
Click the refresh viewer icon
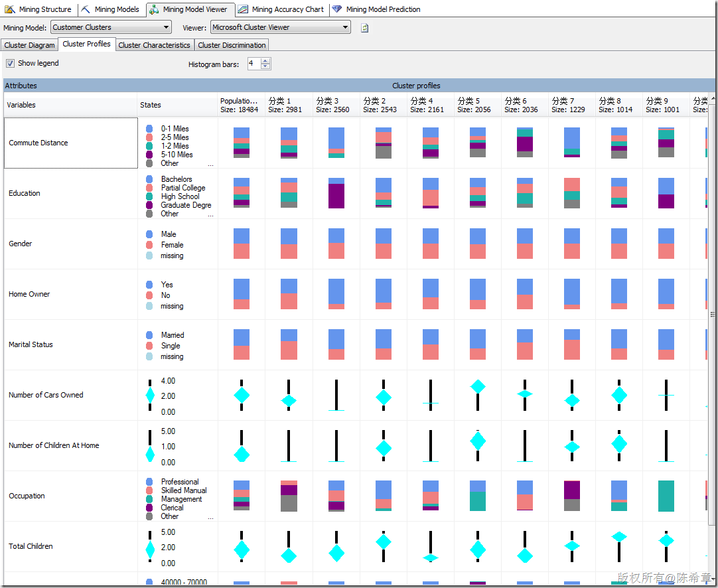pyautogui.click(x=364, y=28)
